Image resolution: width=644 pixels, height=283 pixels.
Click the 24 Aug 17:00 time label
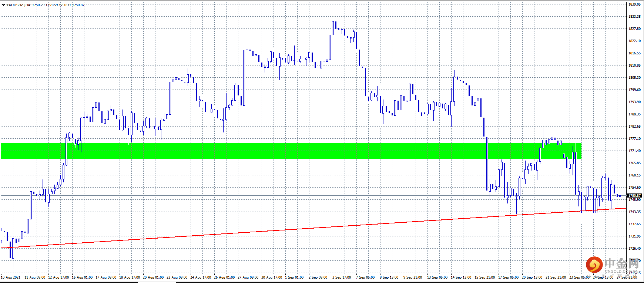tap(201, 277)
